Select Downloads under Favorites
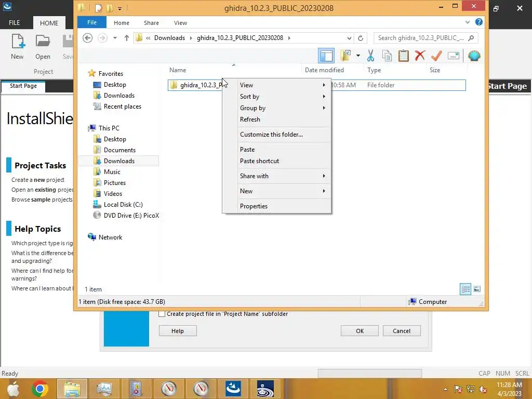This screenshot has width=532, height=399. [119, 96]
